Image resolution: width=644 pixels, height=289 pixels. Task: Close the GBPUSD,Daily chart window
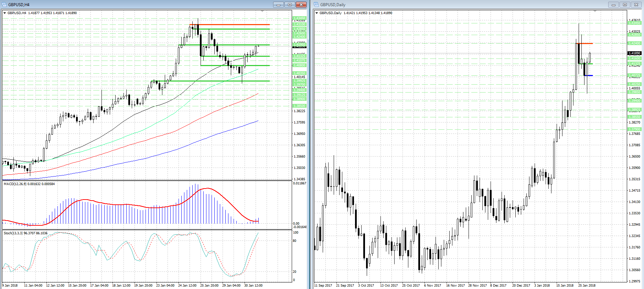click(636, 4)
